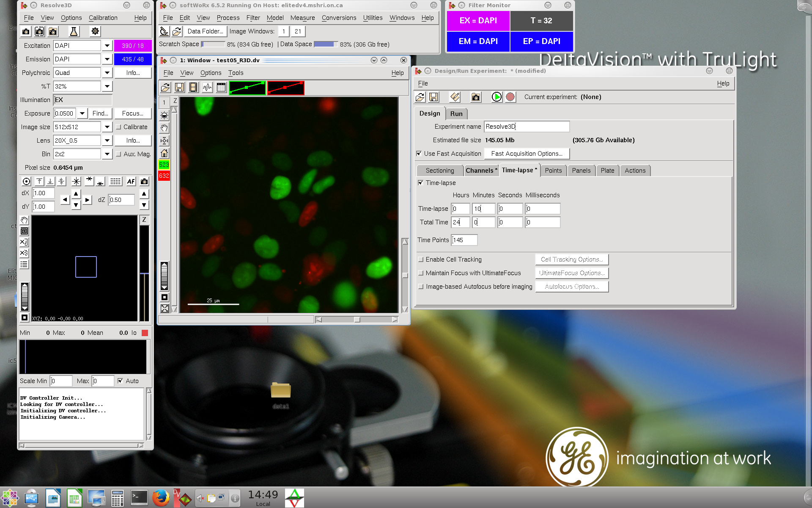Click green start experiment play icon
Screen dimensions: 812x508
[x=497, y=97]
